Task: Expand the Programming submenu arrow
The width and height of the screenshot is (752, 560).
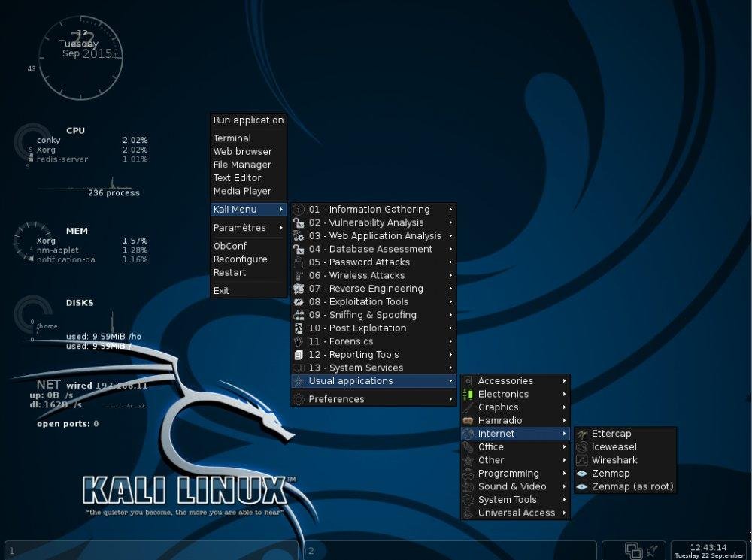Action: click(565, 474)
